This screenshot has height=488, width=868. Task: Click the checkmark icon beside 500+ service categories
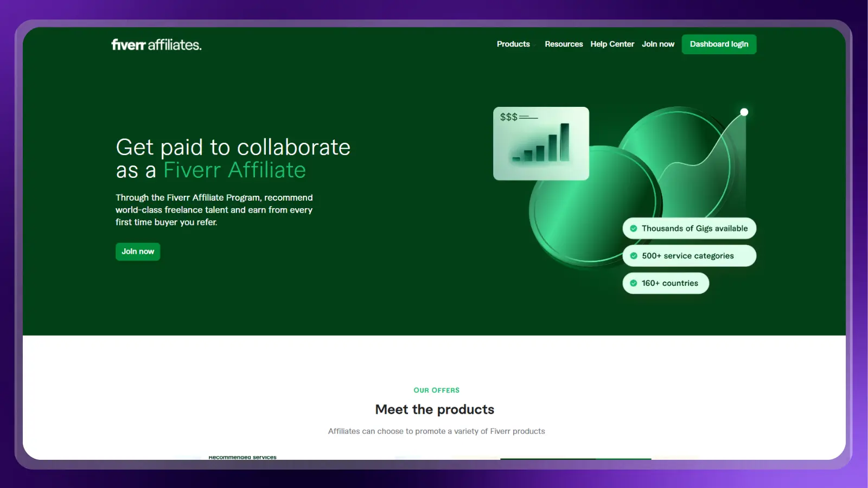(633, 256)
